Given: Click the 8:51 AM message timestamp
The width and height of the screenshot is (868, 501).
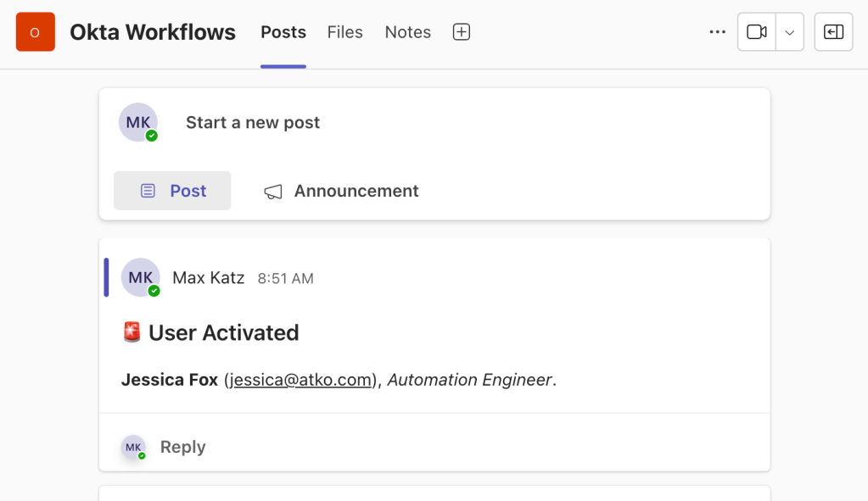Looking at the screenshot, I should click(x=285, y=278).
